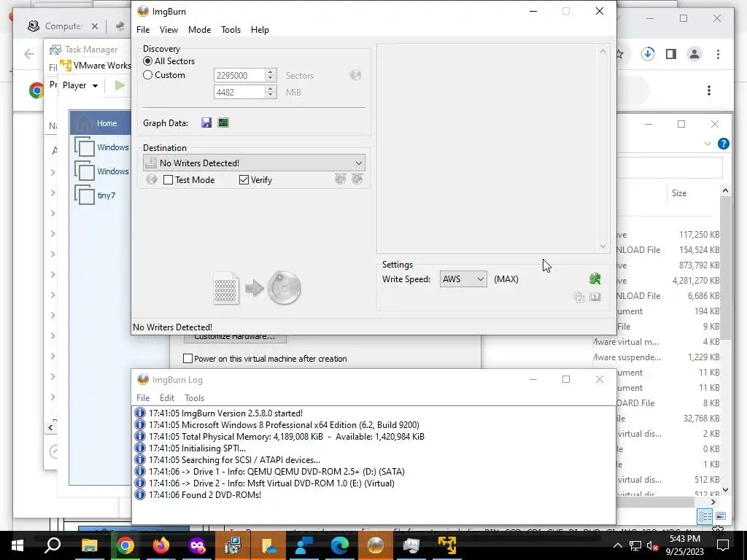Open the ImgBurn File menu
747x560 pixels.
click(143, 29)
